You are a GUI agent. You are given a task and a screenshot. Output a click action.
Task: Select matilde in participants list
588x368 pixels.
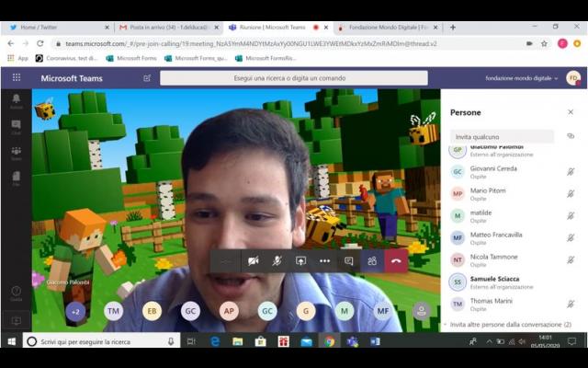(x=513, y=216)
